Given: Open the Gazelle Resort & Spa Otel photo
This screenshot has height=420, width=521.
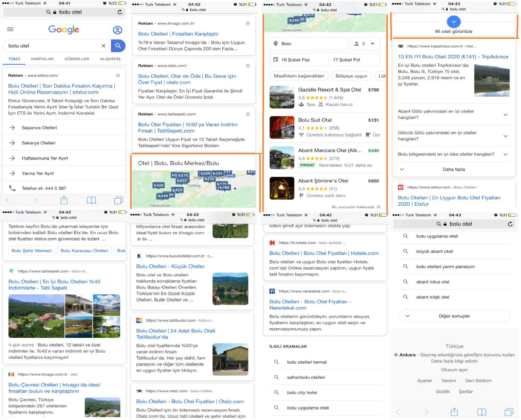Looking at the screenshot, I should point(282,97).
